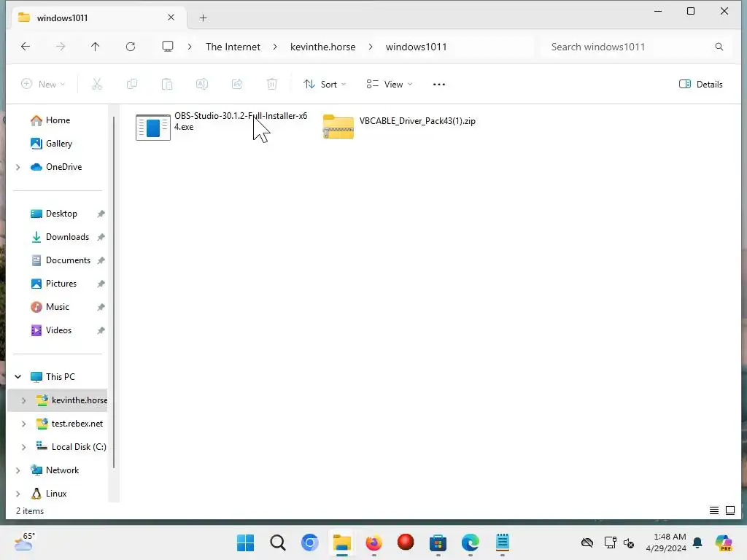The image size is (747, 560).
Task: Open the View dropdown
Action: 390,85
